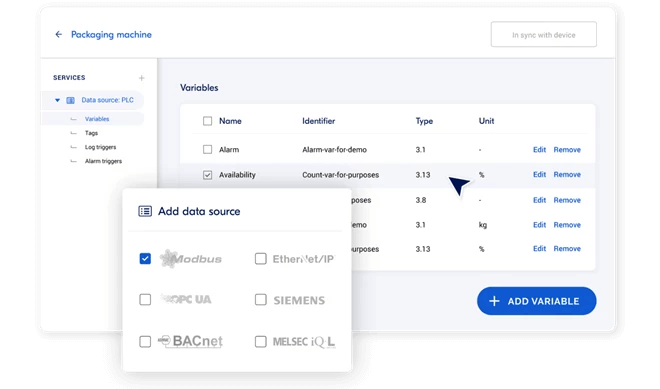Click the Availability variable name

point(237,175)
